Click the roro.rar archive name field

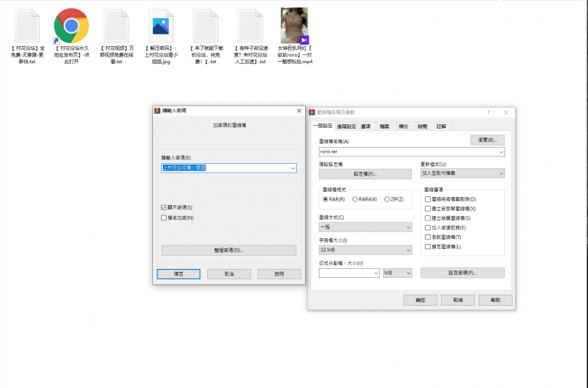tap(408, 151)
